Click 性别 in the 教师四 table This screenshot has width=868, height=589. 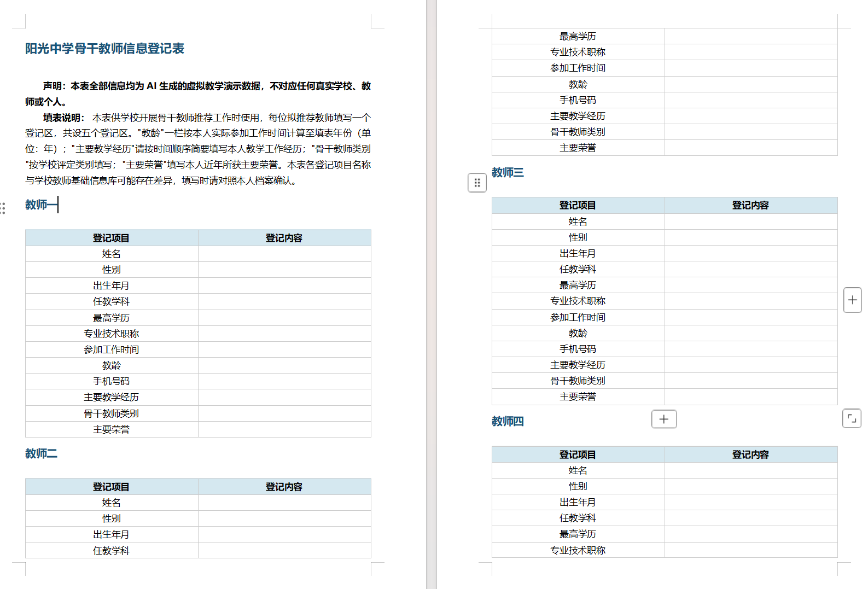coord(578,486)
